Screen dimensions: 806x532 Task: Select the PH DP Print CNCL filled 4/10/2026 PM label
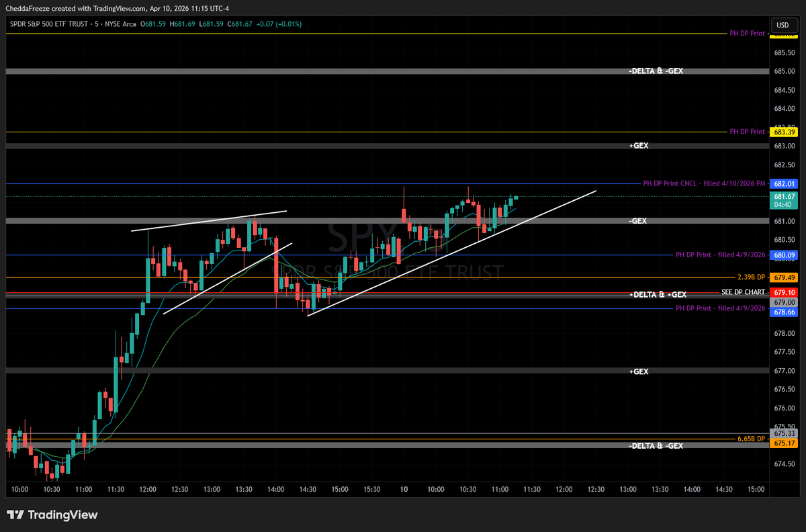point(704,183)
